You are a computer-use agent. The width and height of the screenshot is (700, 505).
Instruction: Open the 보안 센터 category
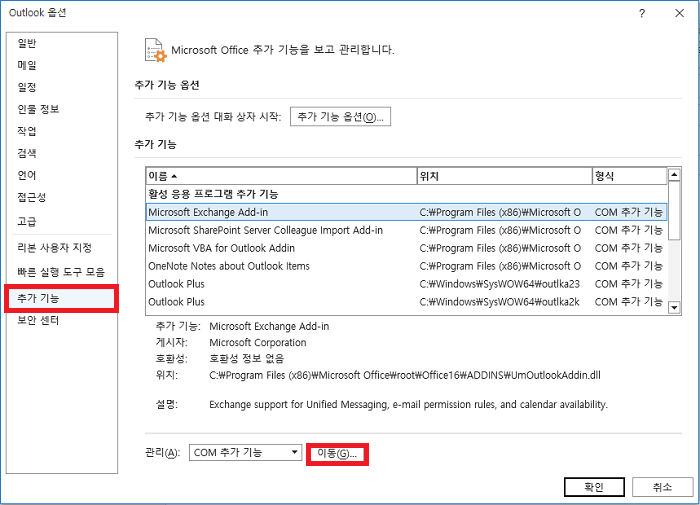point(38,320)
